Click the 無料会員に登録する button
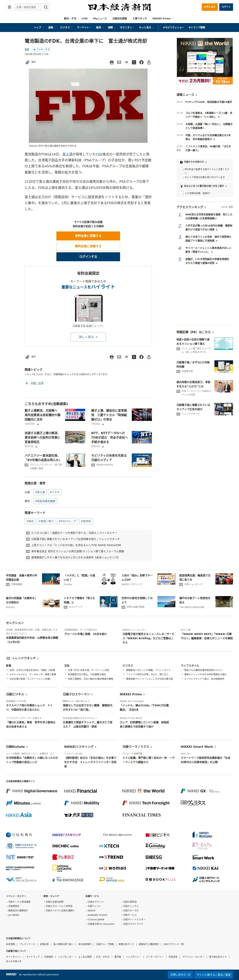The image size is (239, 980). click(x=88, y=246)
